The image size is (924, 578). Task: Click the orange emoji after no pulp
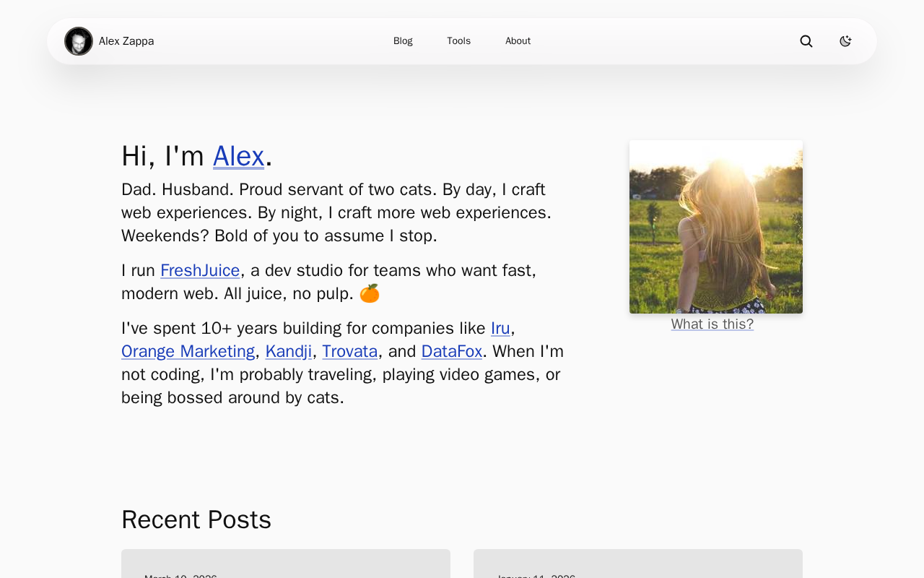click(370, 293)
